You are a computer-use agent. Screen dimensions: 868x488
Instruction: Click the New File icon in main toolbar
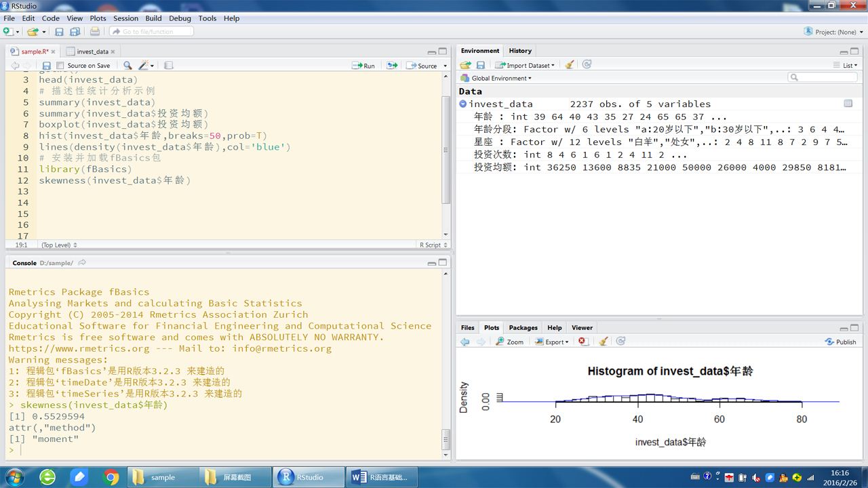[7, 31]
